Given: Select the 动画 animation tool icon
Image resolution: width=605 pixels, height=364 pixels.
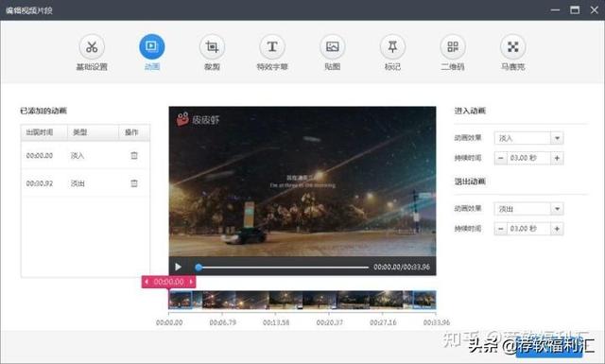Looking at the screenshot, I should coord(151,47).
